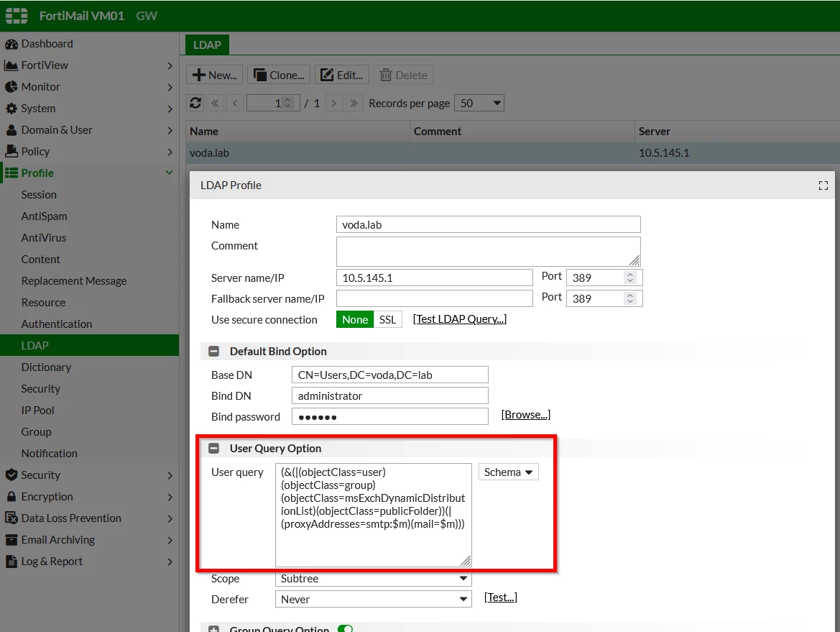Toggle the Group Query Option switch
Image resolution: width=840 pixels, height=632 pixels.
346,629
